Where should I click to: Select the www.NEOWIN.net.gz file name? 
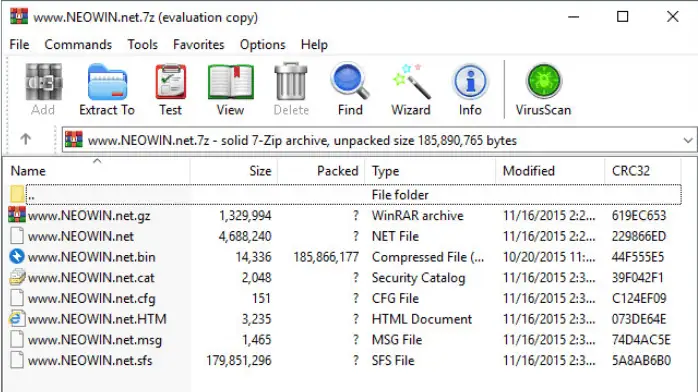[x=89, y=215]
